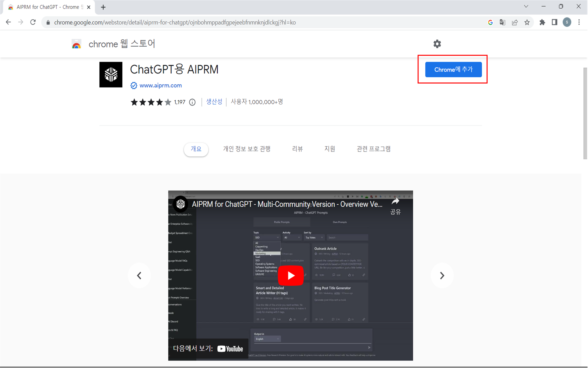This screenshot has width=588, height=368.
Task: Click the Chrome에 추가 button
Action: tap(453, 70)
